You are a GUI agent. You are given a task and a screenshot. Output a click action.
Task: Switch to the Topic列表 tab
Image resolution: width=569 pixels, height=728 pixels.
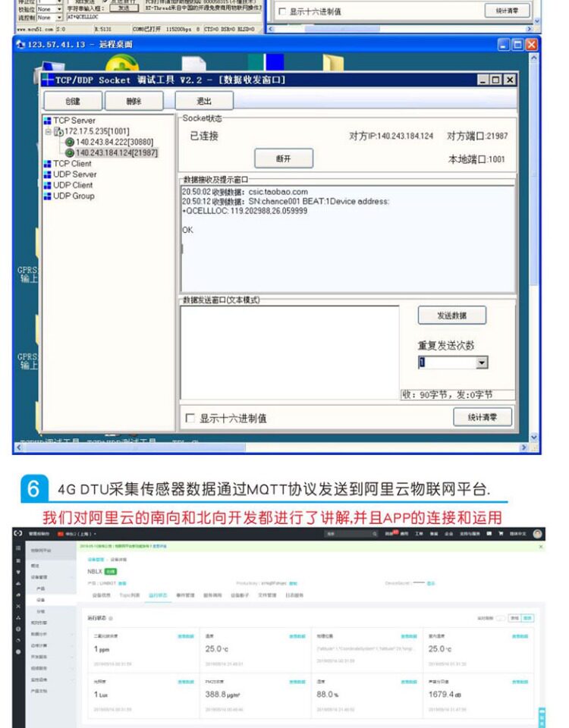coord(130,595)
